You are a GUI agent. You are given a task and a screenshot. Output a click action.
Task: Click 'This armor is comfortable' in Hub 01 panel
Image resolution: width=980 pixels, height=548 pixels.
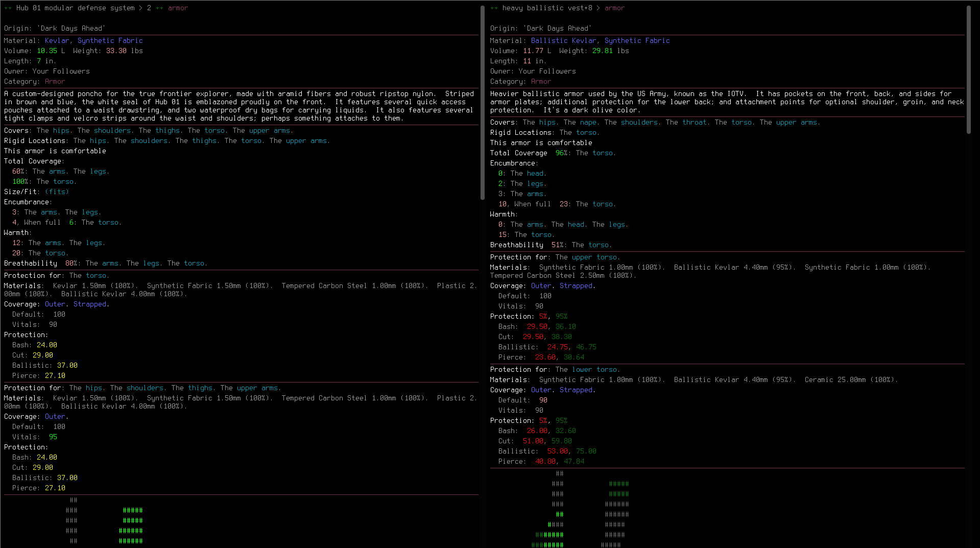point(55,151)
